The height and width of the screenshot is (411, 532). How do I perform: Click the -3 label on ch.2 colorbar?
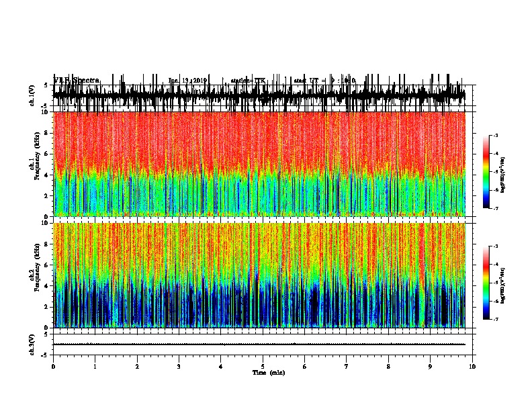click(495, 246)
